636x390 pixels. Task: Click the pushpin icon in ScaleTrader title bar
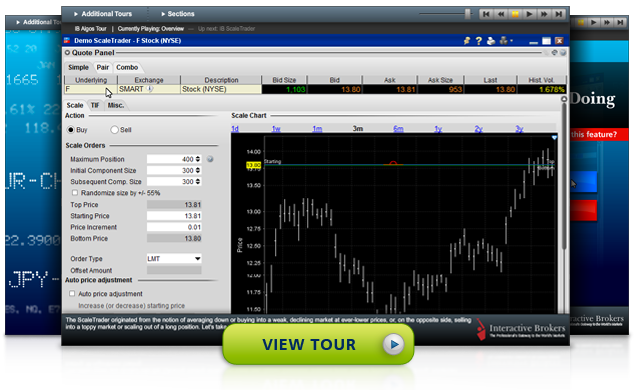[467, 41]
